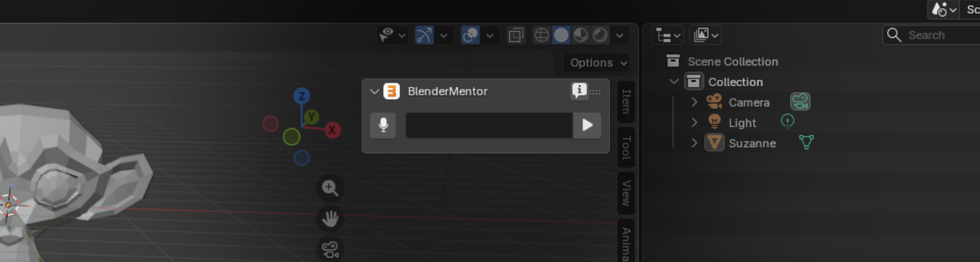
Task: Open the overlays dropdown arrow
Action: (x=489, y=35)
